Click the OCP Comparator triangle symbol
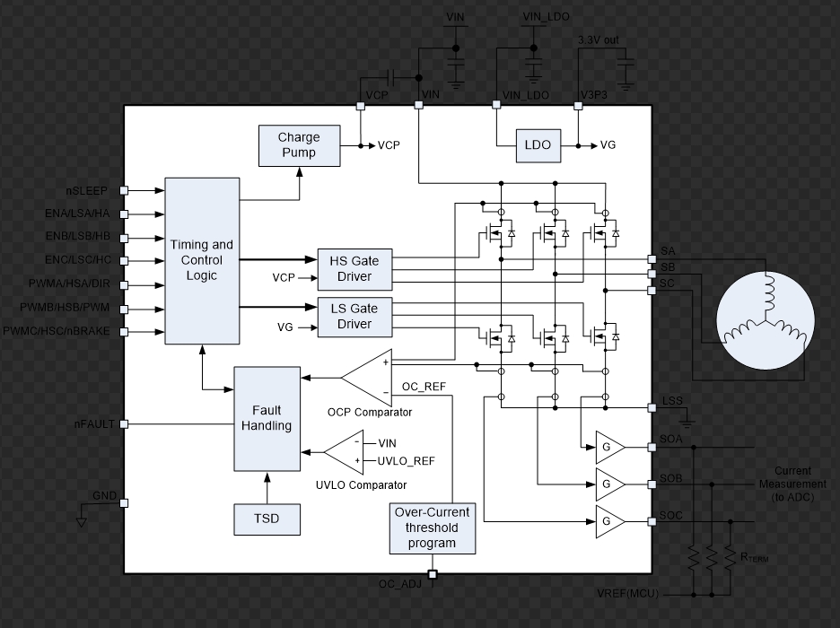Viewport: 840px width, 628px height. tap(370, 377)
